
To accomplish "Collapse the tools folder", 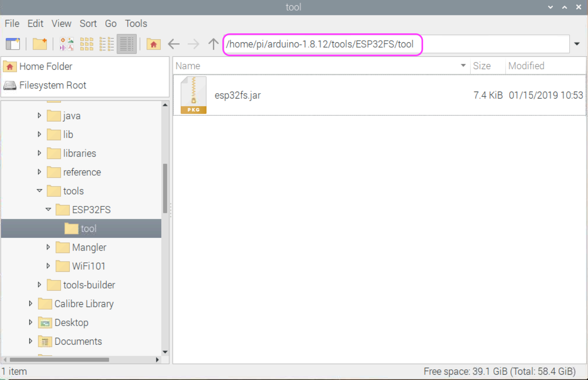I will pos(40,190).
